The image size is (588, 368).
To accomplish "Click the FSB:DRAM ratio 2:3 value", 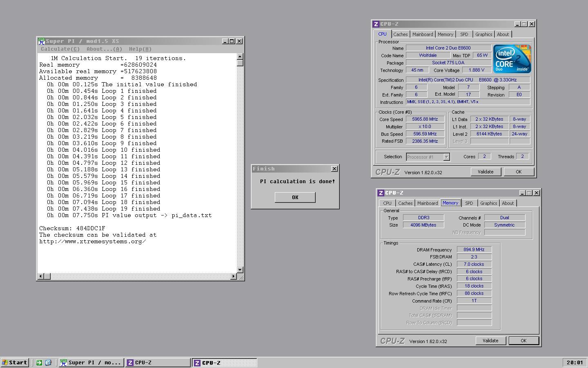I will pos(474,257).
